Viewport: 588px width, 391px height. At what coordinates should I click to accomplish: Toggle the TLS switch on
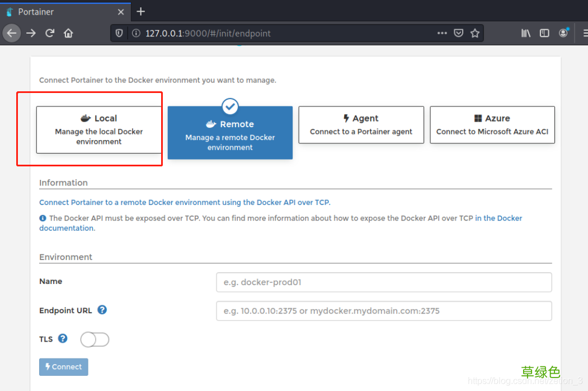[x=95, y=339]
